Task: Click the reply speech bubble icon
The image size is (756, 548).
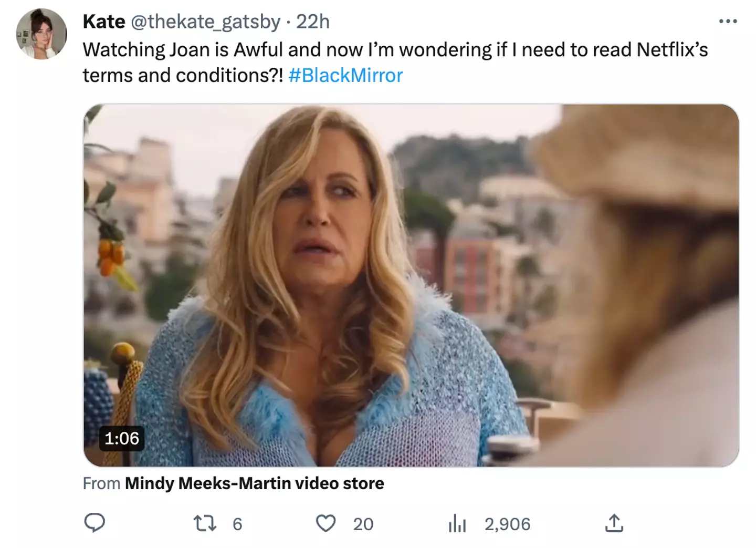Action: point(95,523)
